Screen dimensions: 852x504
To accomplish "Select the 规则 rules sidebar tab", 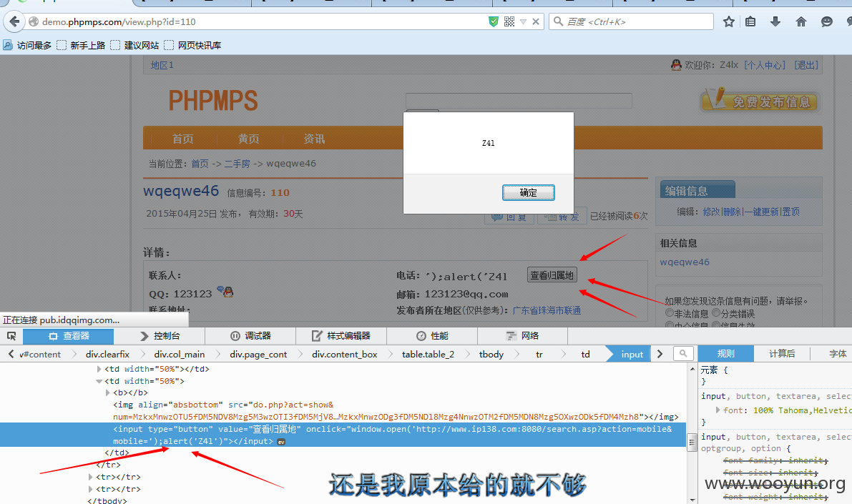I will point(726,354).
